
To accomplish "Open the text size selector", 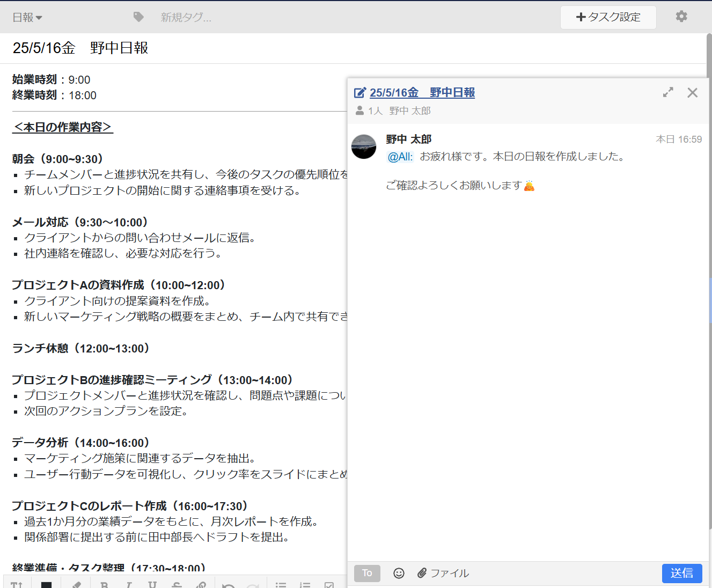I will click(17, 585).
